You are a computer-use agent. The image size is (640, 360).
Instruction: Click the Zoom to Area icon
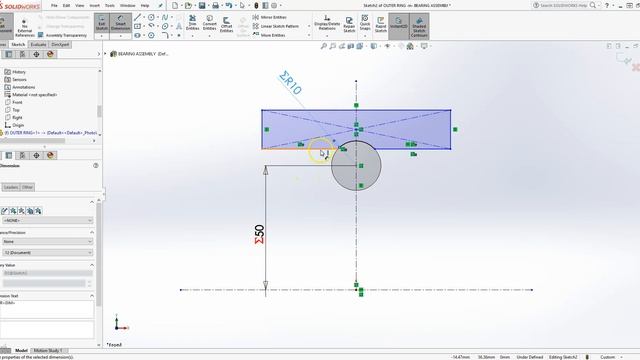[333, 46]
